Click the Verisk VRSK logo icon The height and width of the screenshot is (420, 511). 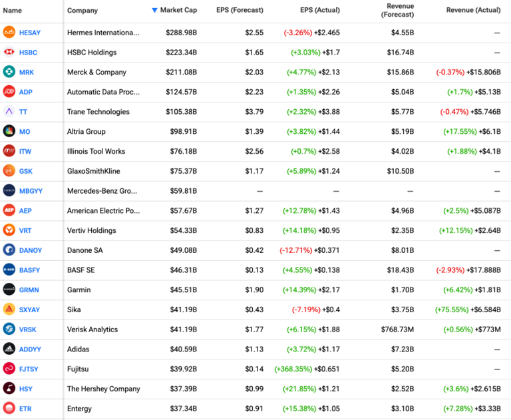(x=9, y=329)
